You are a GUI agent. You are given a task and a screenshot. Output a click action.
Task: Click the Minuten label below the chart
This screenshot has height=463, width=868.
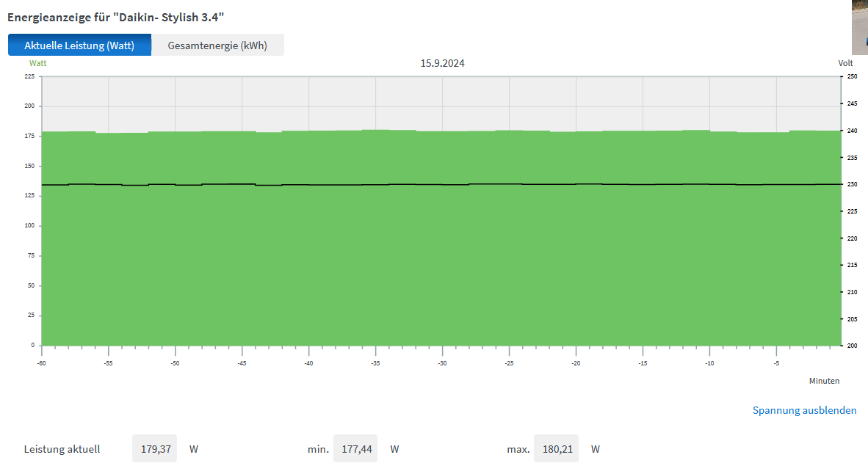pyautogui.click(x=824, y=381)
